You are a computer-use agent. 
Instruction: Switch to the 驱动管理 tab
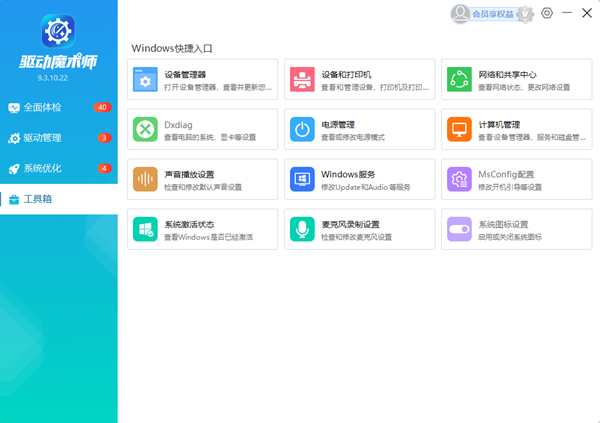[x=59, y=138]
